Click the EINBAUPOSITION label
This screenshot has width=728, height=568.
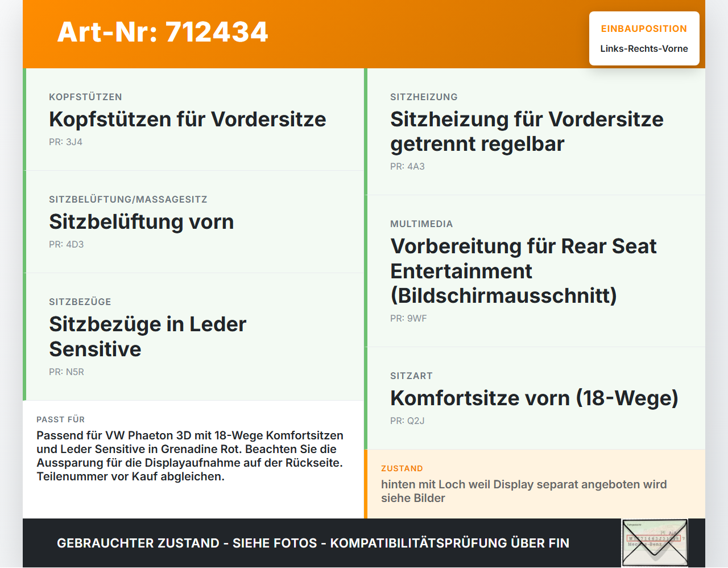pos(644,28)
